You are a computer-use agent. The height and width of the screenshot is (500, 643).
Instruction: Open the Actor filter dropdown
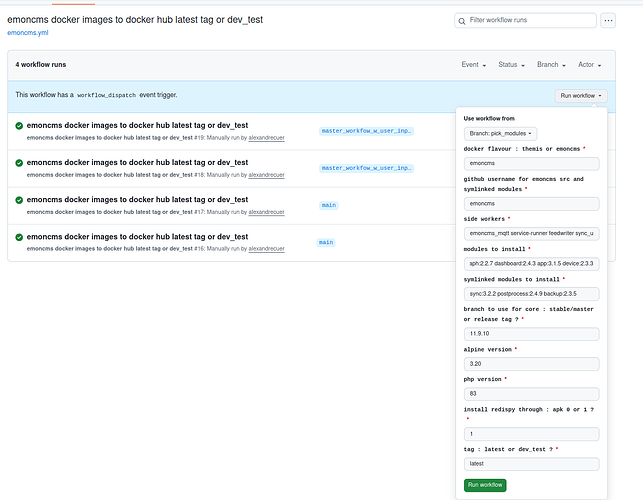[x=592, y=65]
